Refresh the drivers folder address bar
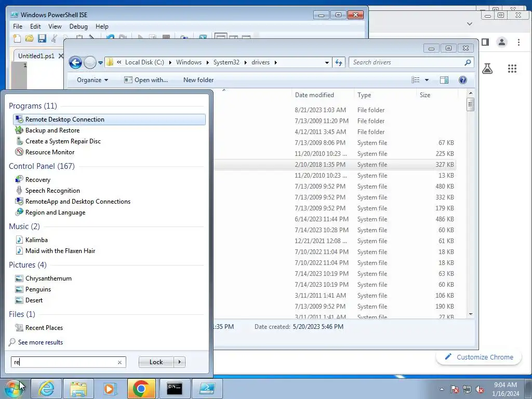 pyautogui.click(x=339, y=62)
